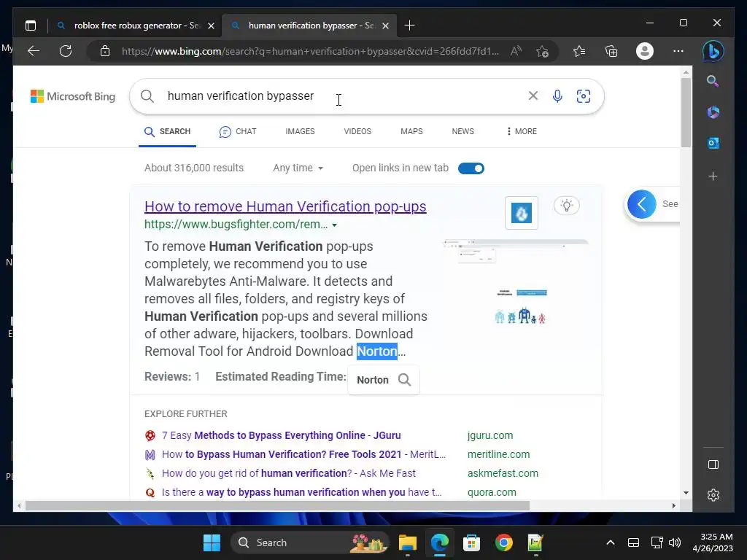Image resolution: width=747 pixels, height=560 pixels.
Task: Open the Outlook sidebar icon
Action: point(713,143)
